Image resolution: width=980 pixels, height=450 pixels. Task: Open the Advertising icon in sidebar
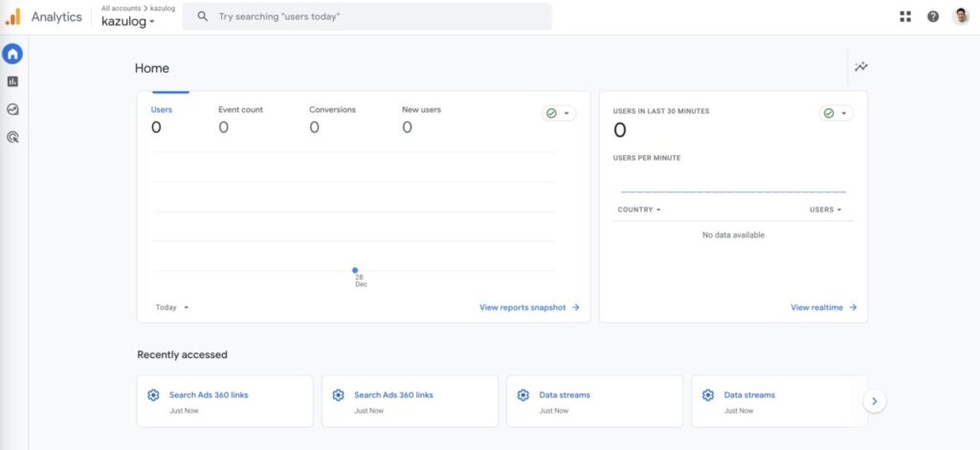12,138
